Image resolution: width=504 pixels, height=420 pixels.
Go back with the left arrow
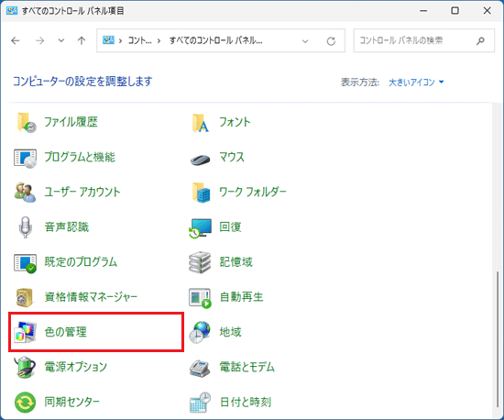(x=16, y=40)
